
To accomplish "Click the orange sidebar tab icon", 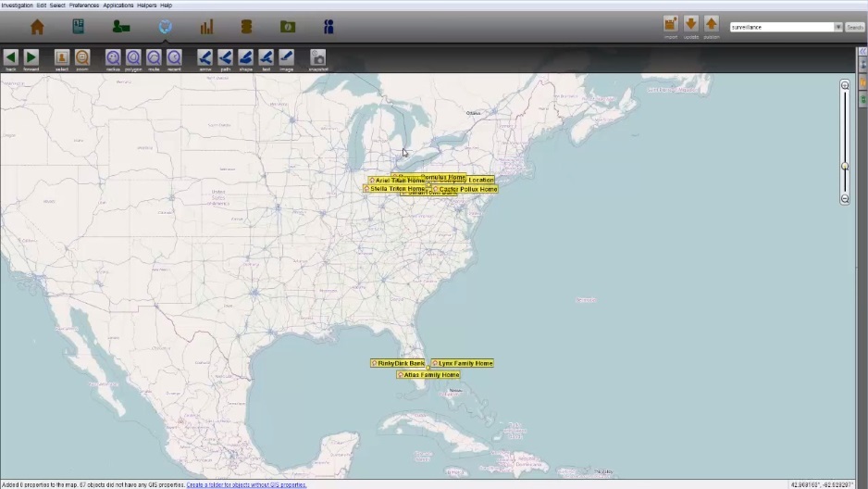I will click(863, 81).
